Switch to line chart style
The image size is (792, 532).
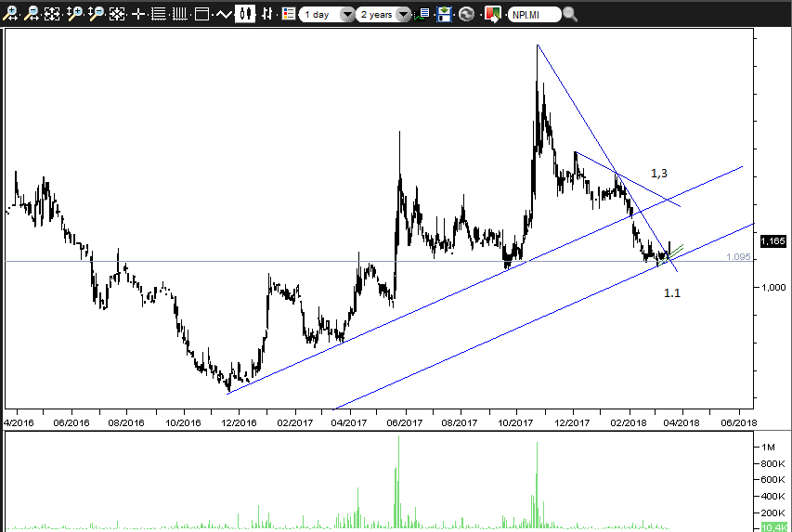(x=223, y=14)
